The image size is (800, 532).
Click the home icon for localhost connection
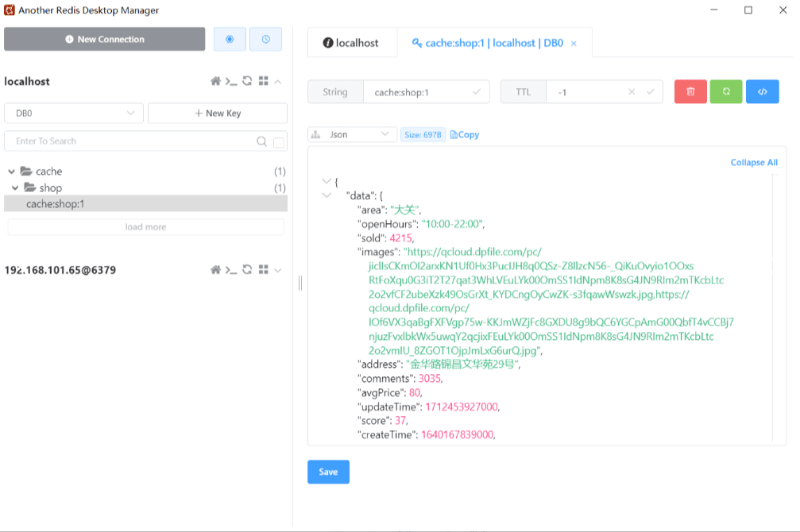(x=215, y=81)
